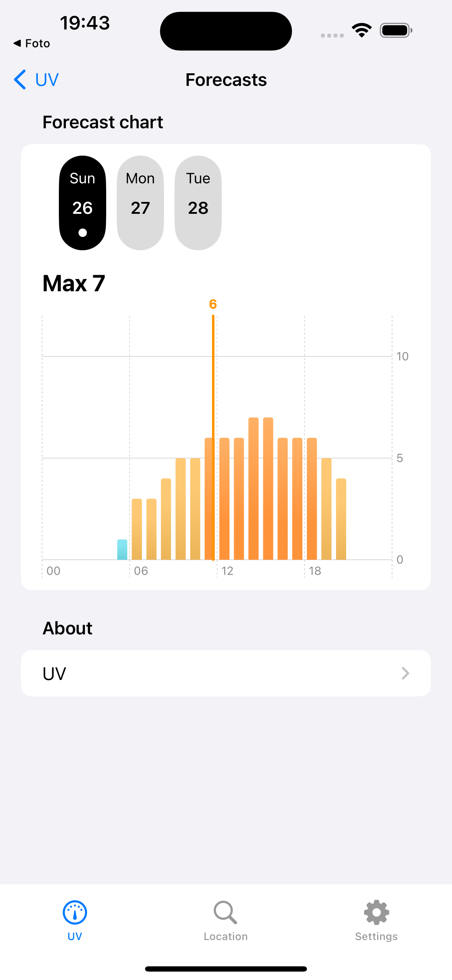Viewport: 452px width, 980px height.
Task: Select the UV gauge tab icon
Action: (x=75, y=912)
